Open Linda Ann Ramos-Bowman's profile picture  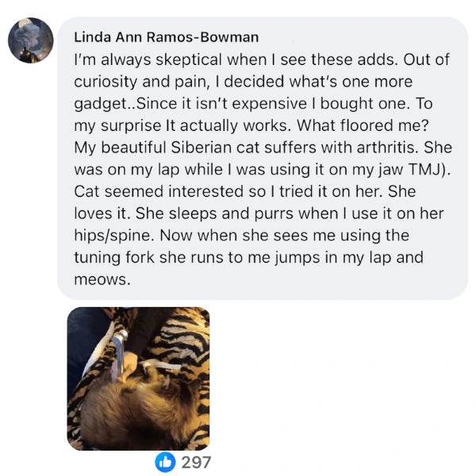31,40
